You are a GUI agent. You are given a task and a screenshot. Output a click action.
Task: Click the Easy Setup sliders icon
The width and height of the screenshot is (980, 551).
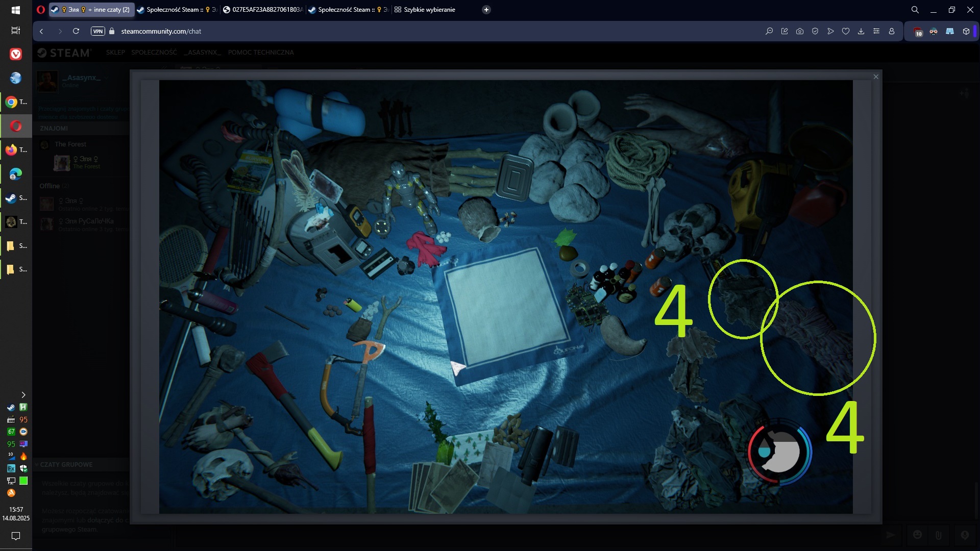(876, 31)
